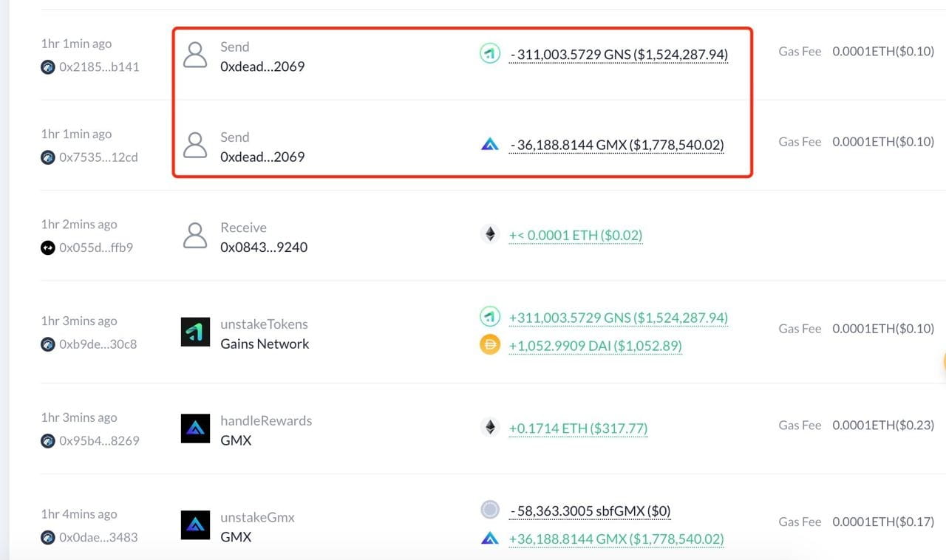The width and height of the screenshot is (946, 560).
Task: Click recipient 0xdead...2069 in the GMX send row
Action: tap(262, 157)
